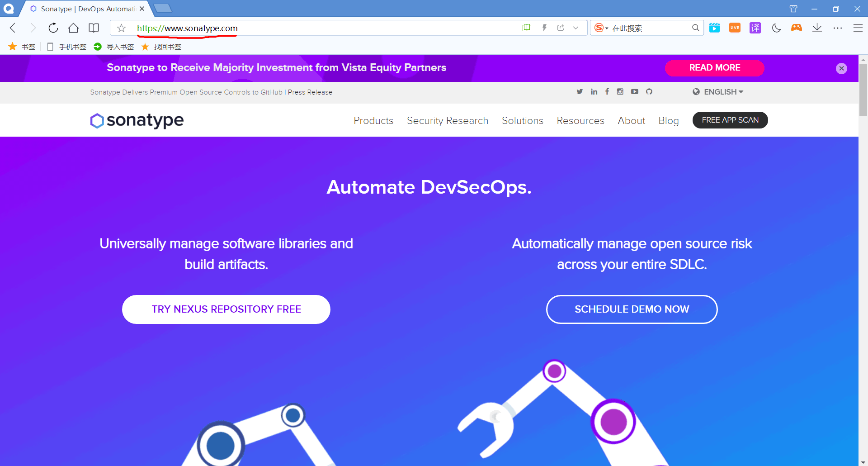Open Sonatype's Instagram page icon

coord(620,91)
